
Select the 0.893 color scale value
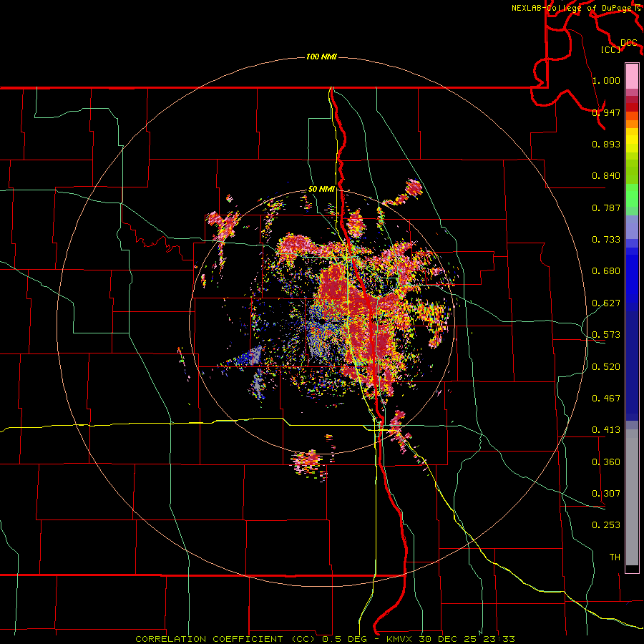[x=606, y=144]
